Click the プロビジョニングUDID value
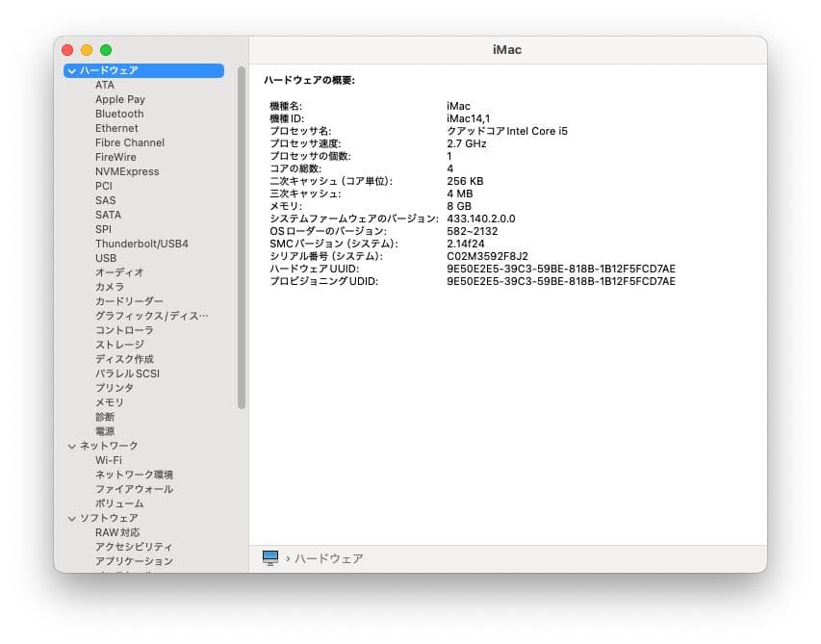This screenshot has height=644, width=821. coord(561,282)
